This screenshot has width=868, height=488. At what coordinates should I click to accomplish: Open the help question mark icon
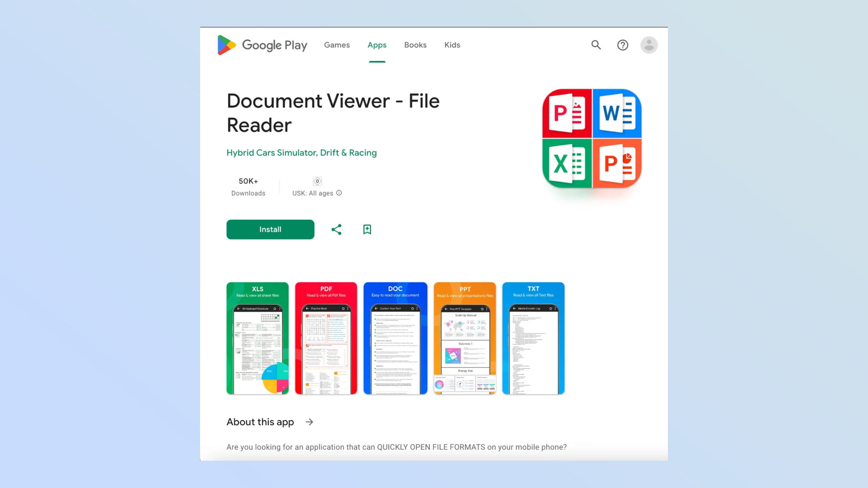click(622, 45)
